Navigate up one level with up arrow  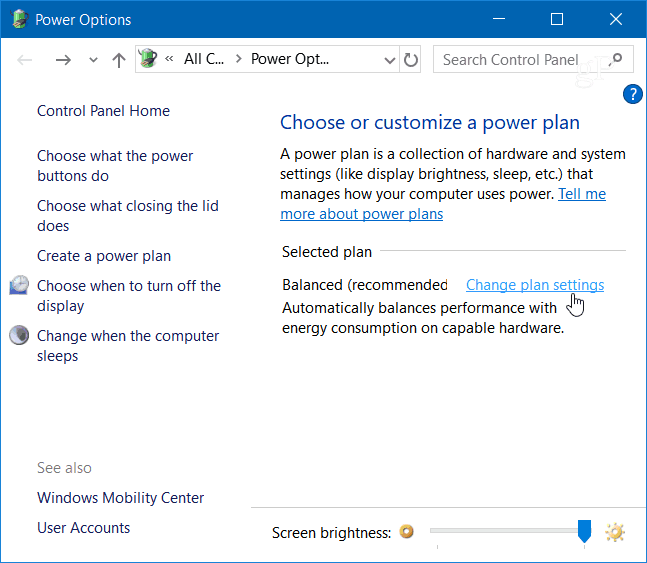click(x=119, y=60)
